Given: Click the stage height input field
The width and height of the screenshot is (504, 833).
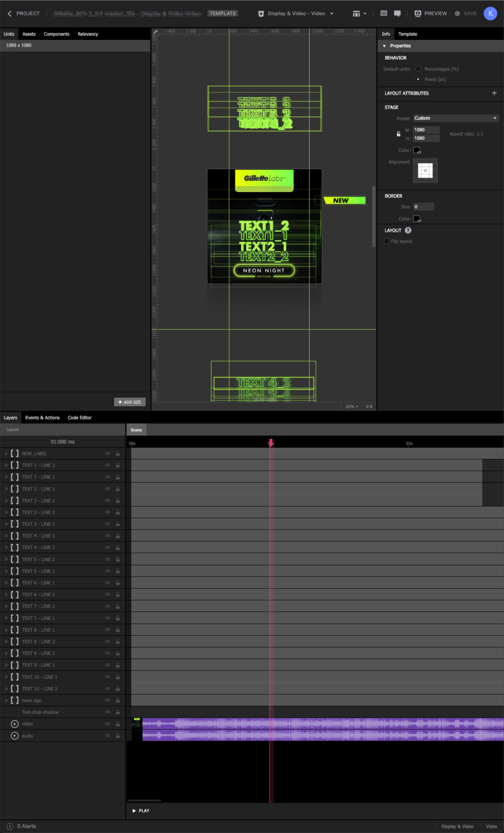Looking at the screenshot, I should click(426, 138).
